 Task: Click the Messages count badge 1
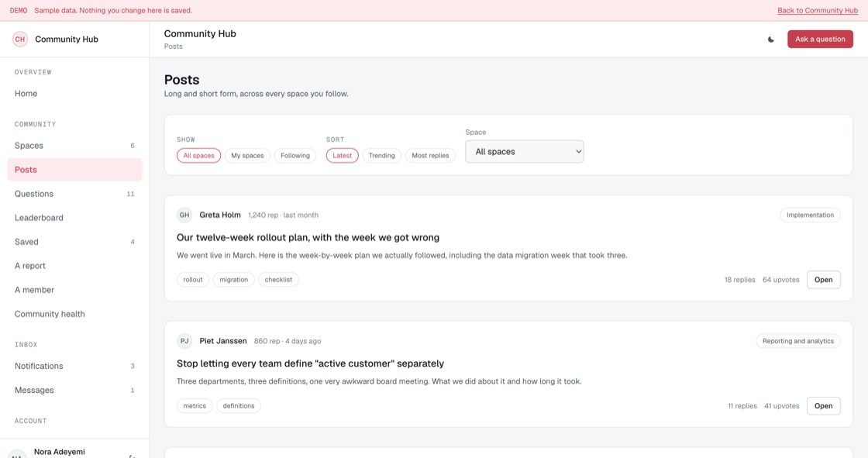(133, 391)
